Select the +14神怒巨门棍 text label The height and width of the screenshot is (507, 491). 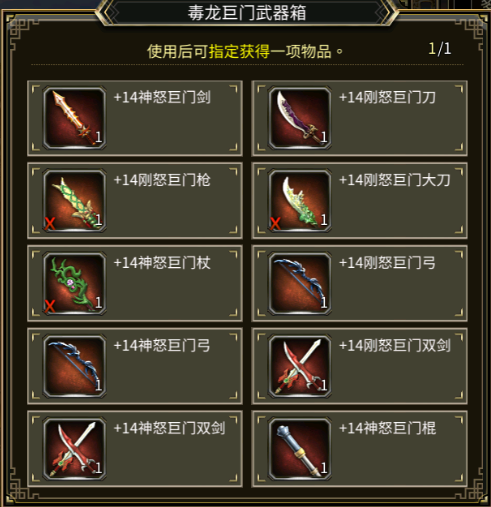[387, 428]
